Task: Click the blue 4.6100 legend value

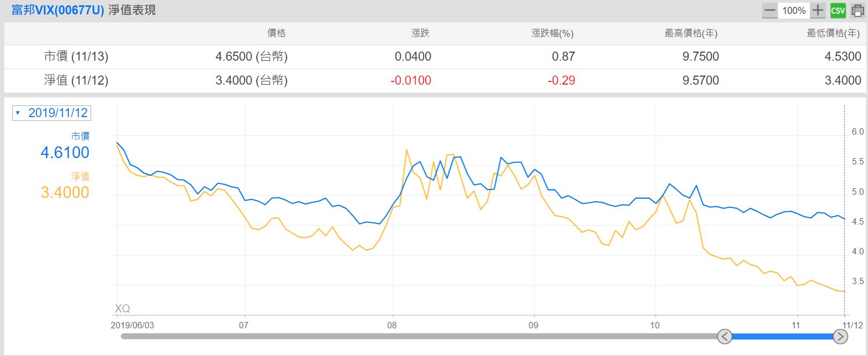Action: (x=65, y=153)
